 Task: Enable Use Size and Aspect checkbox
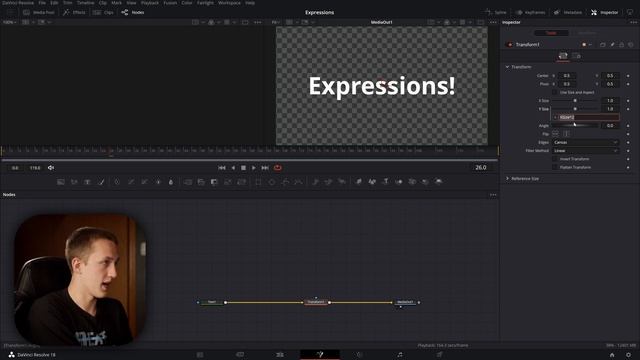click(555, 92)
